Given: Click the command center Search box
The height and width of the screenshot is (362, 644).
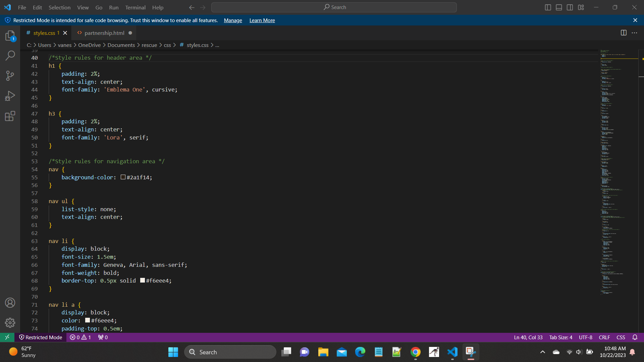Looking at the screenshot, I should [x=334, y=7].
